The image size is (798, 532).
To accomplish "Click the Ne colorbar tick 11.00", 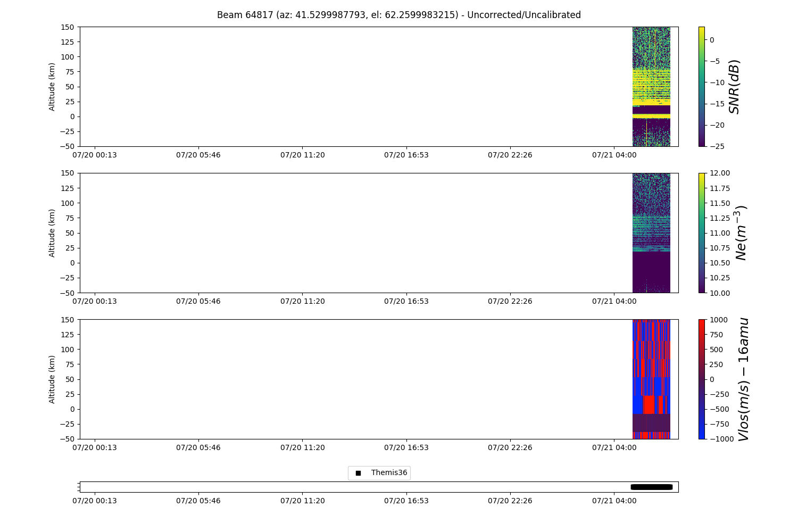I will pos(719,232).
